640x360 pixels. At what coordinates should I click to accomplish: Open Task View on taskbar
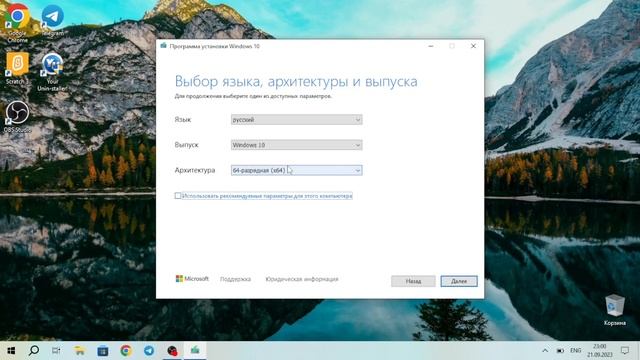point(56,350)
